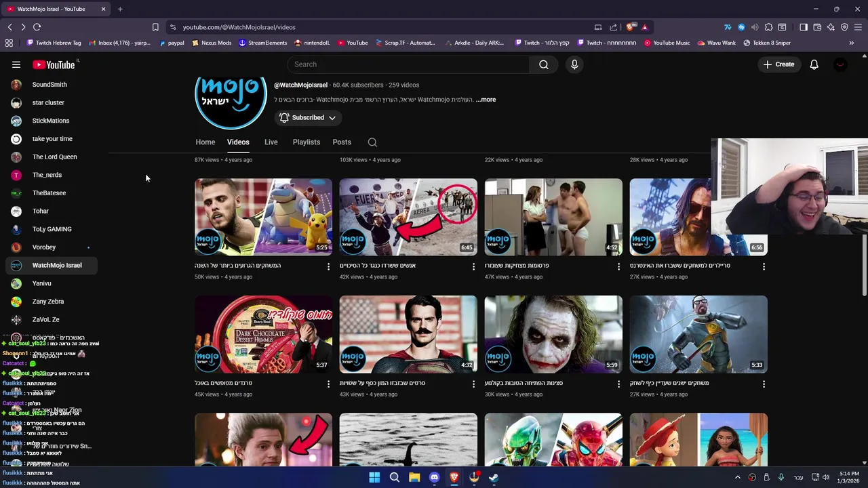Open Steam from the taskbar
868x488 pixels.
[494, 477]
